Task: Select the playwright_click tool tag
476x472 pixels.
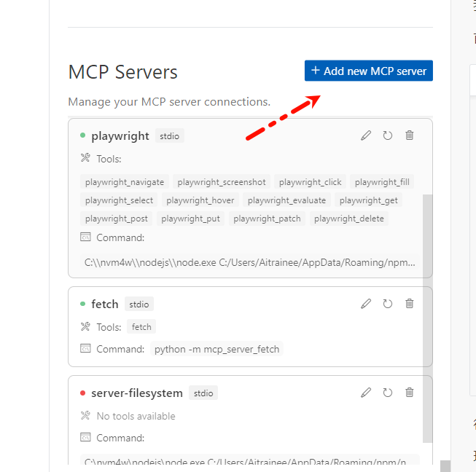Action: [x=310, y=182]
